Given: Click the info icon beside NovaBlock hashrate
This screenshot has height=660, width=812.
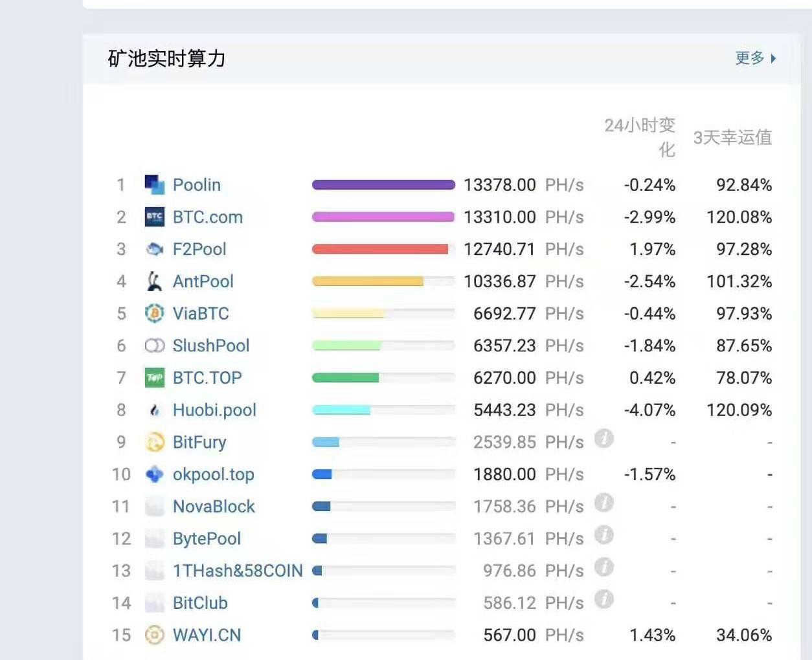Looking at the screenshot, I should [x=603, y=503].
